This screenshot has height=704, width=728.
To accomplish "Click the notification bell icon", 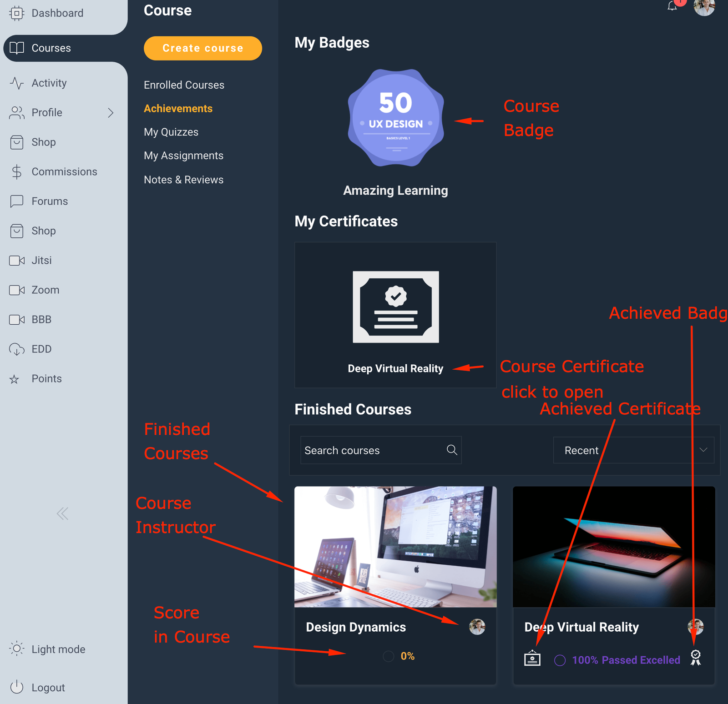I will point(672,6).
